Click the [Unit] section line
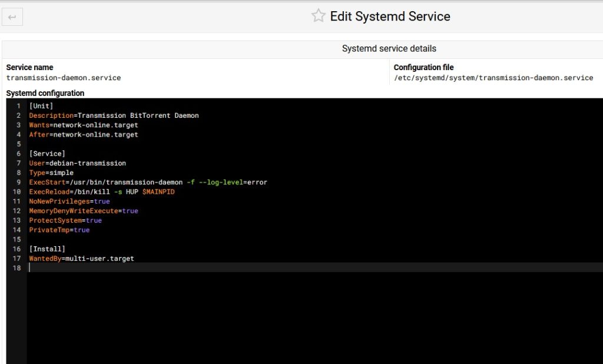 (x=41, y=106)
